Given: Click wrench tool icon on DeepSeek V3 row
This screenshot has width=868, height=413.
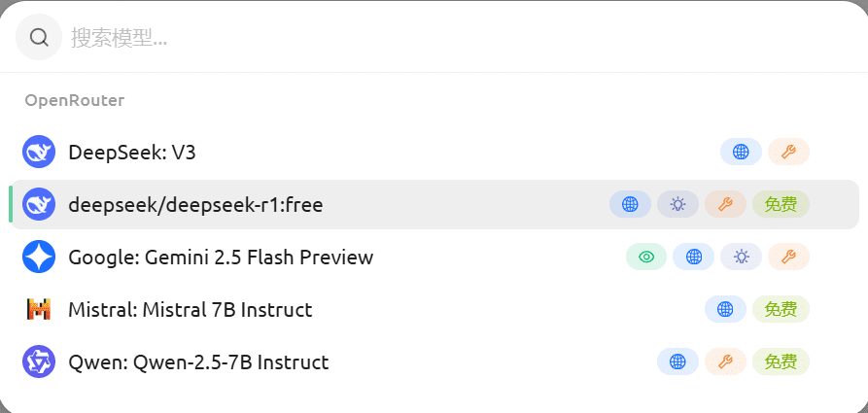Looking at the screenshot, I should click(x=788, y=152).
